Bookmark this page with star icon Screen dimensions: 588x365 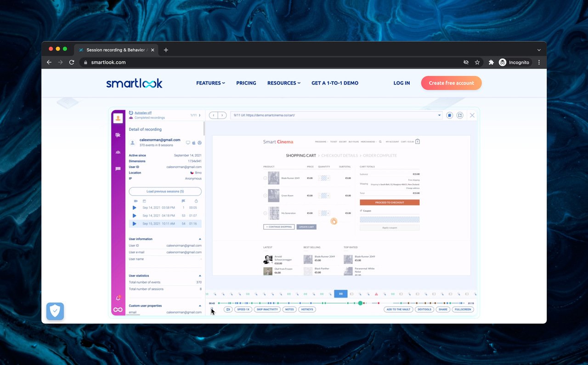(x=477, y=62)
